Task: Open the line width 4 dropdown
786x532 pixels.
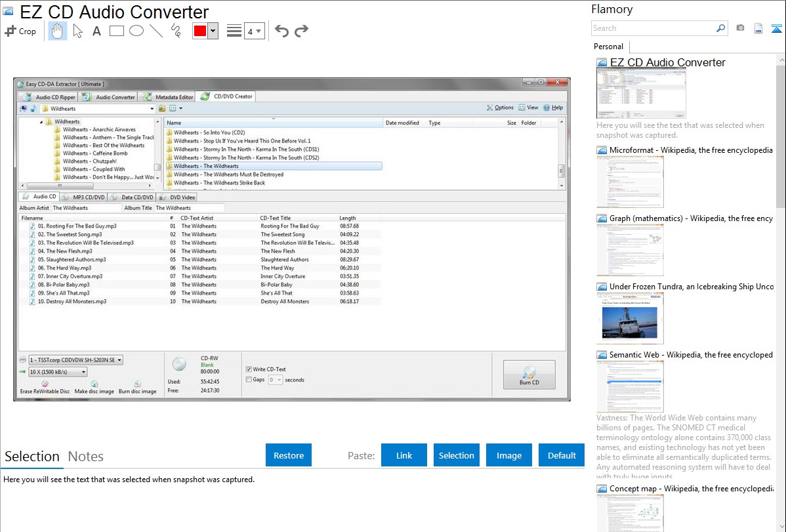Action: (254, 31)
